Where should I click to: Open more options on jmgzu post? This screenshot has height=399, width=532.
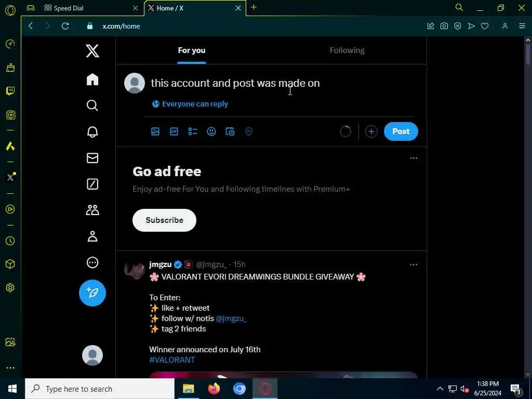coord(413,264)
